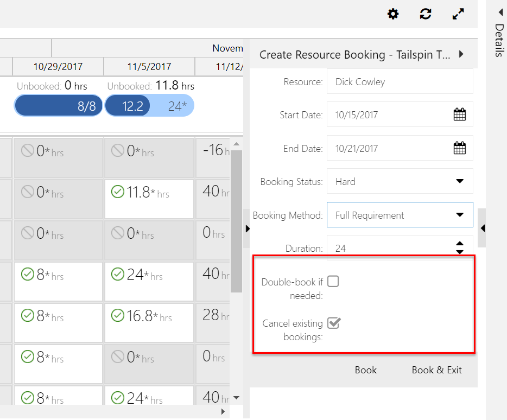Click green checkmark in 11.8 hrs cell
The image size is (507, 420).
(117, 192)
